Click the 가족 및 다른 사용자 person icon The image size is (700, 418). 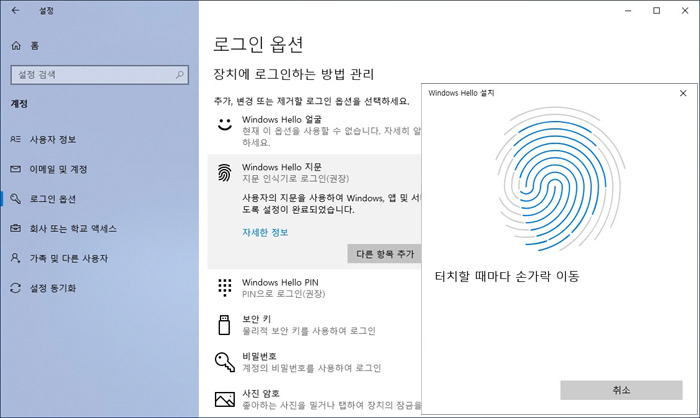pos(16,258)
